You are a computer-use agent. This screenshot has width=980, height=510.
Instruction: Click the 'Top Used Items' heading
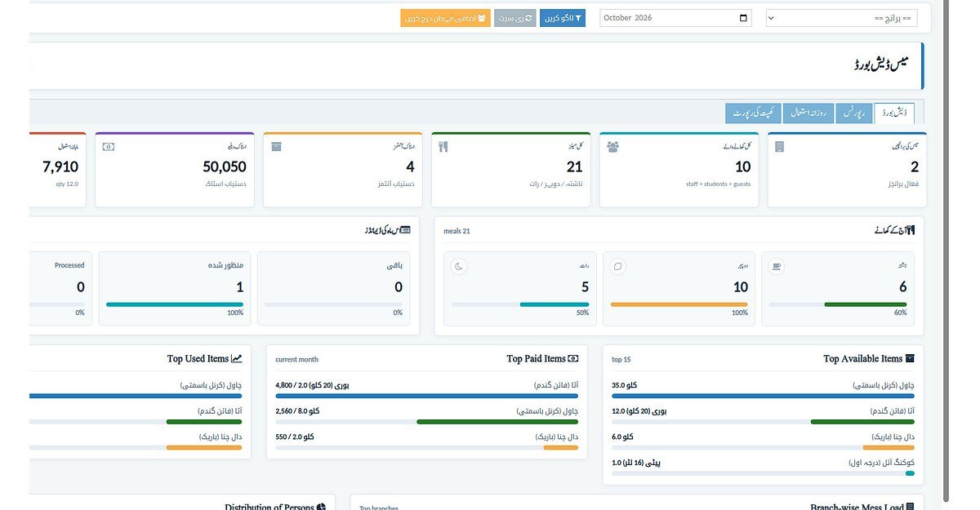198,358
